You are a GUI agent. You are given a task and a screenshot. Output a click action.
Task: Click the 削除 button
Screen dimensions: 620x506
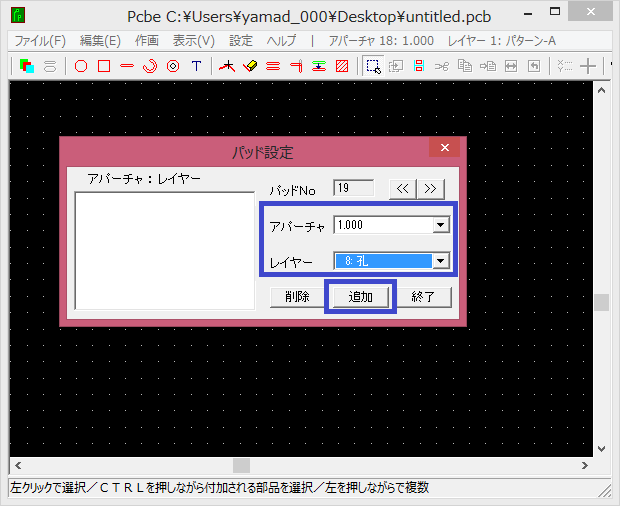click(x=296, y=297)
